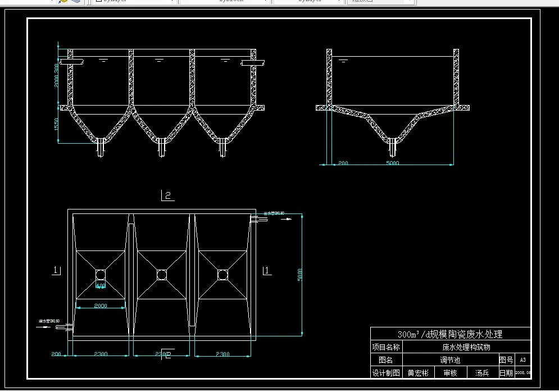This screenshot has height=392, width=559.
Task: Select the water level symbol in section 2
Action: click(x=343, y=61)
